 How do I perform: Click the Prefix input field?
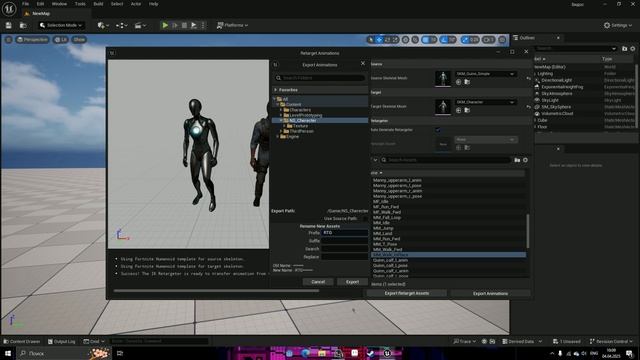coord(344,233)
